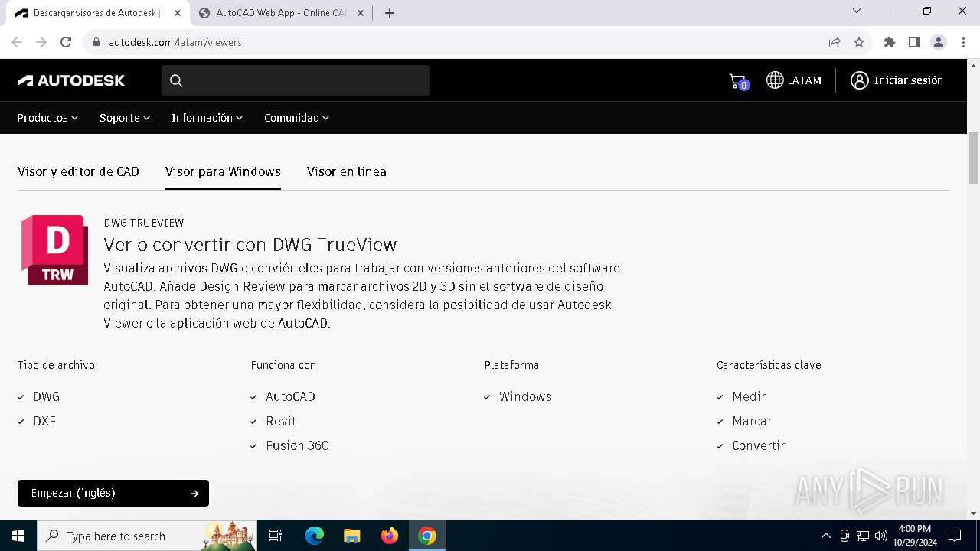Launch Microsoft Edge from taskbar
The image size is (980, 551).
tap(315, 536)
